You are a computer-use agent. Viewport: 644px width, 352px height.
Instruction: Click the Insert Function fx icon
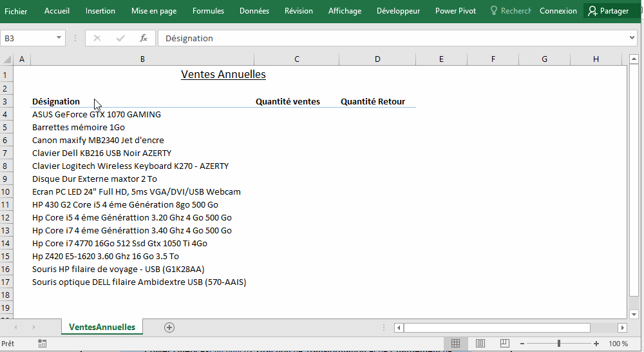click(x=144, y=38)
